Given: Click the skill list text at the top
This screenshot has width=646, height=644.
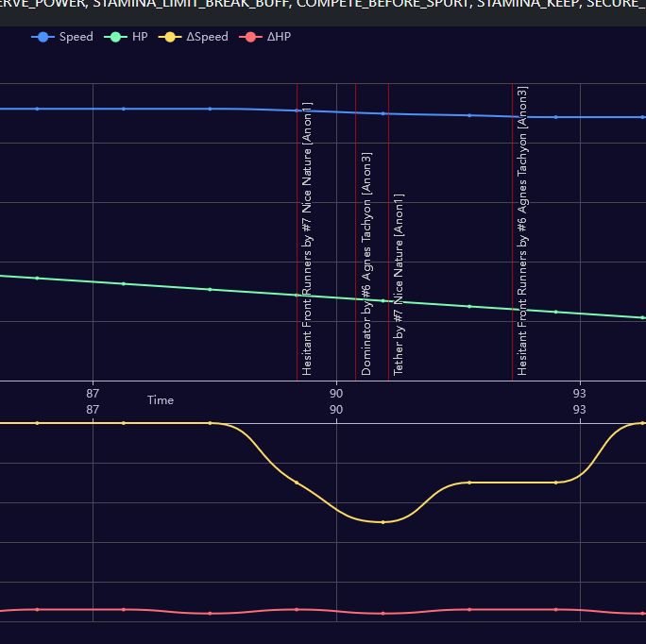Looking at the screenshot, I should (323, 4).
